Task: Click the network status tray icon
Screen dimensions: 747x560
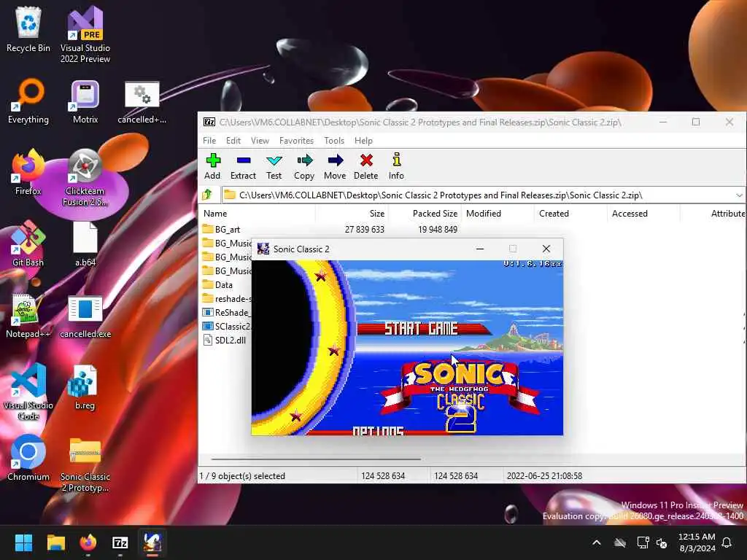Action: pos(643,542)
